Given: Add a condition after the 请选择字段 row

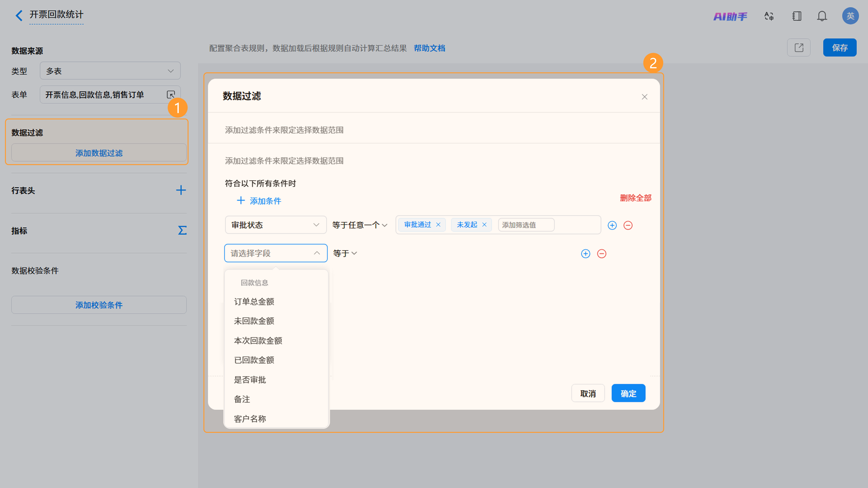Looking at the screenshot, I should pos(586,253).
